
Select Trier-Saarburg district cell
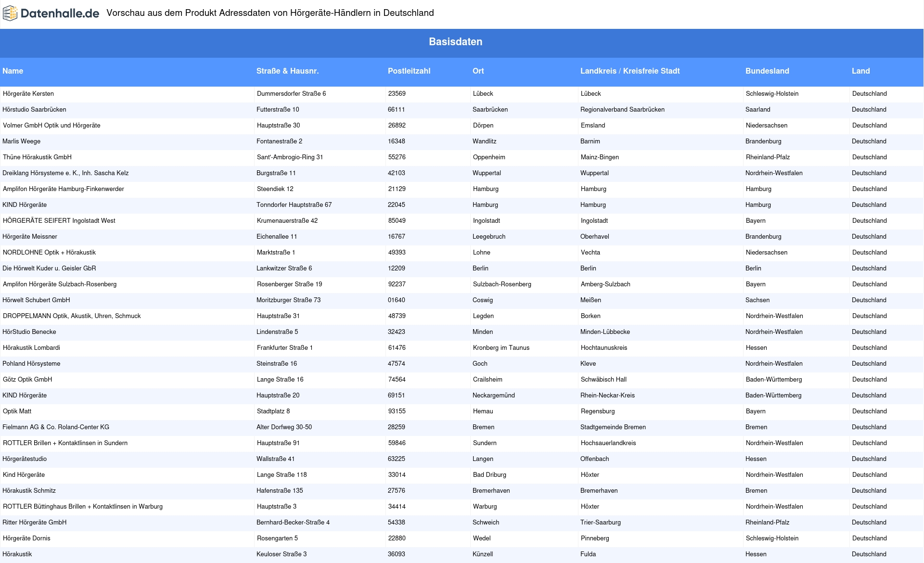click(x=601, y=523)
